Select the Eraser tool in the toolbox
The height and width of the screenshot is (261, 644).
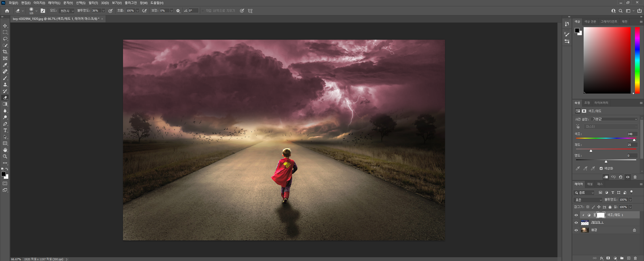click(x=5, y=98)
